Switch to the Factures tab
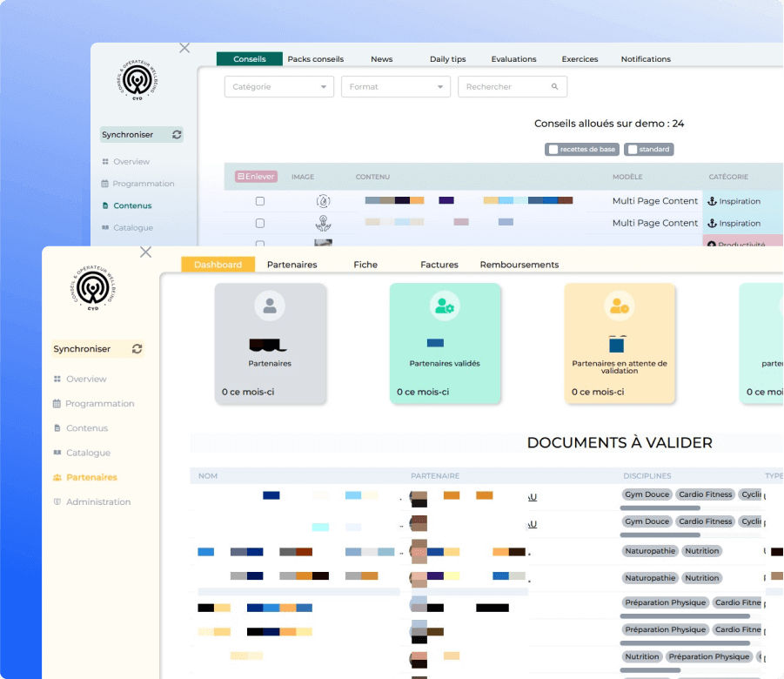The image size is (784, 679). click(x=439, y=265)
